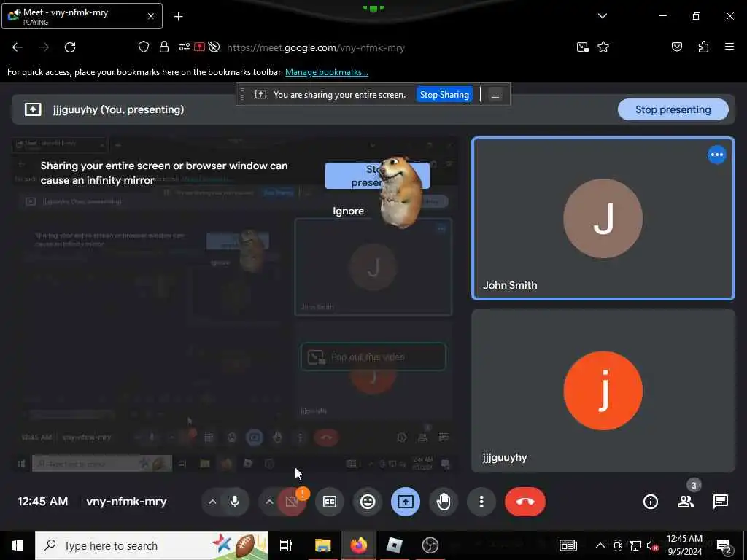Screen dimensions: 747x560
Task: Open OBS Studio from the taskbar
Action: coord(430,545)
